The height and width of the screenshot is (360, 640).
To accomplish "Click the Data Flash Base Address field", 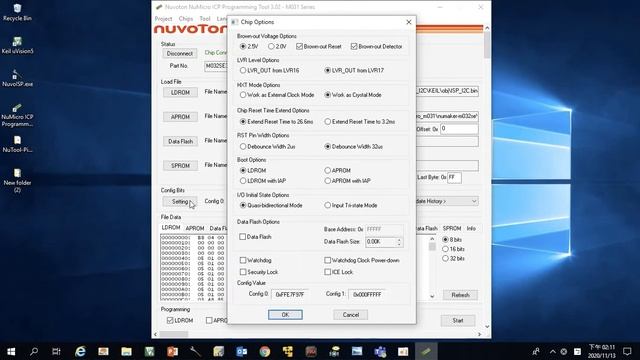I will pos(384,229).
